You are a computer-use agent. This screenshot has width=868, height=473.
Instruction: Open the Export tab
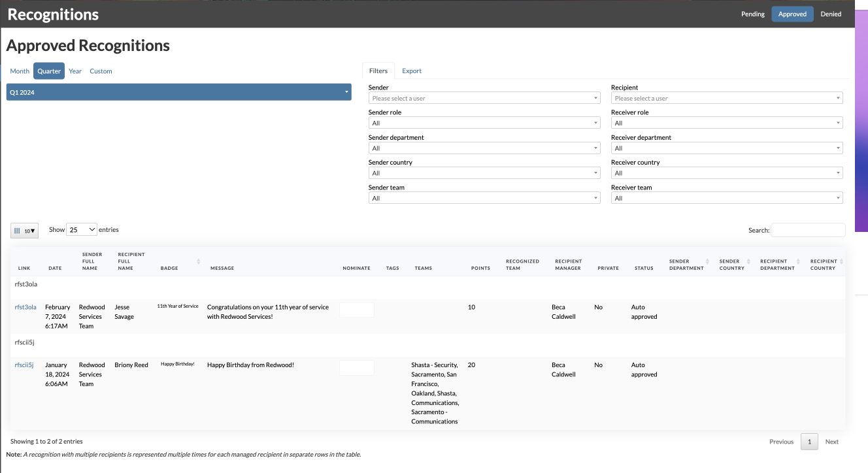[412, 71]
